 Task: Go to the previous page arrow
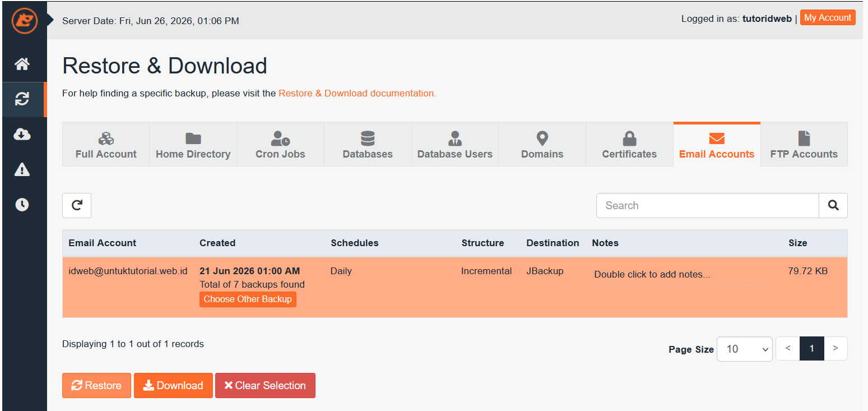pyautogui.click(x=788, y=348)
